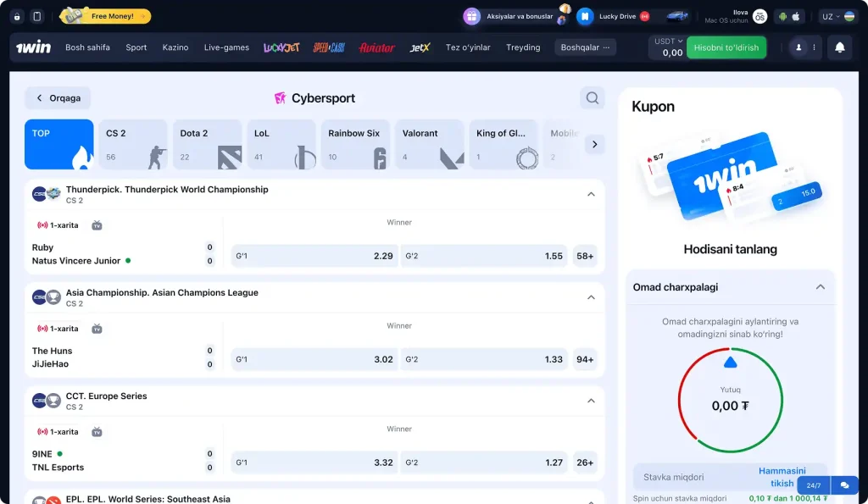The image size is (868, 504).
Task: Click the TV stream icon for The Huns match
Action: pyautogui.click(x=97, y=329)
